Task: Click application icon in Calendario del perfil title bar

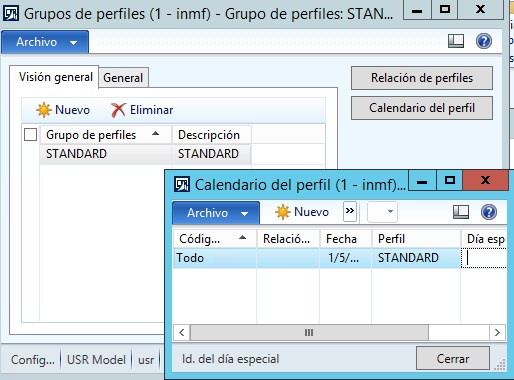Action: pos(182,184)
